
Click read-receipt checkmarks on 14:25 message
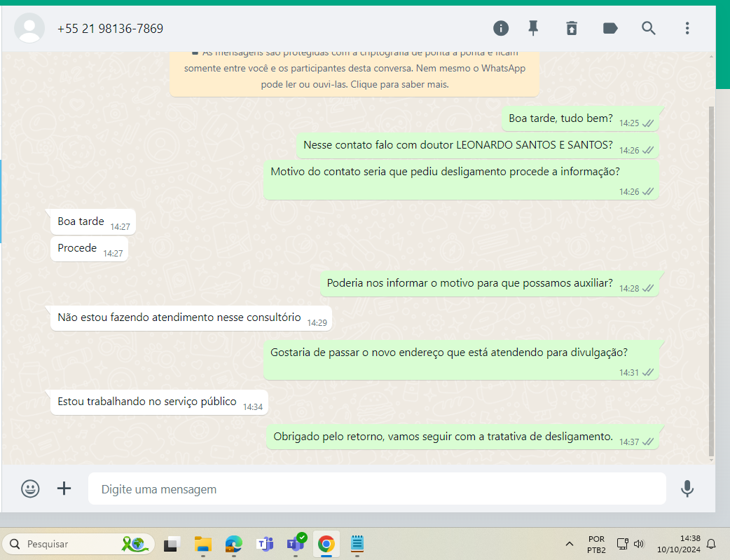coord(648,123)
